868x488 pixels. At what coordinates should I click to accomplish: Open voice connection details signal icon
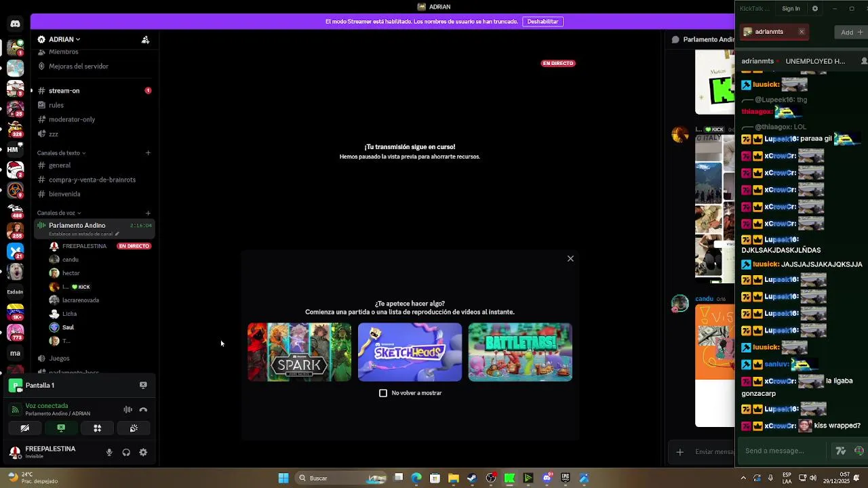click(16, 409)
